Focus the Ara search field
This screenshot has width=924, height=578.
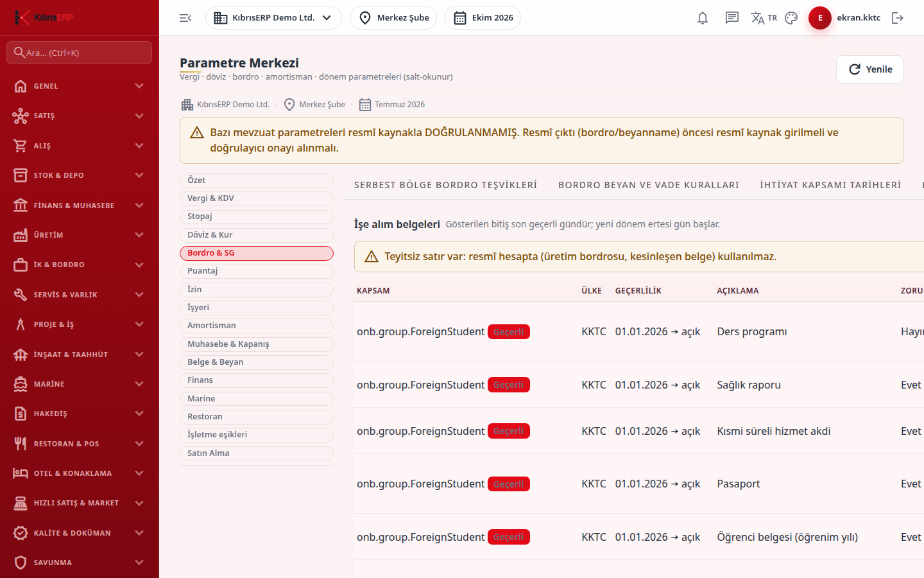pos(80,53)
